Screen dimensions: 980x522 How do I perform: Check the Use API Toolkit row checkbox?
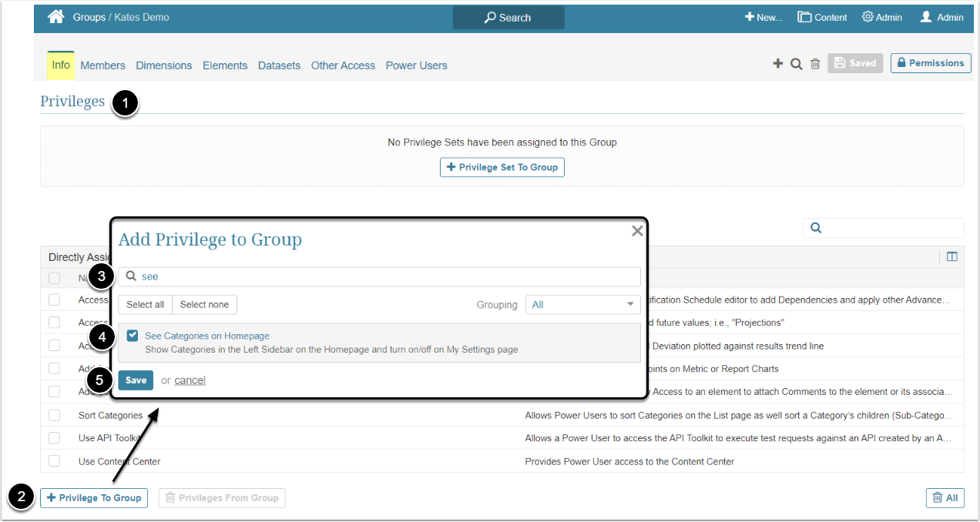click(x=54, y=438)
